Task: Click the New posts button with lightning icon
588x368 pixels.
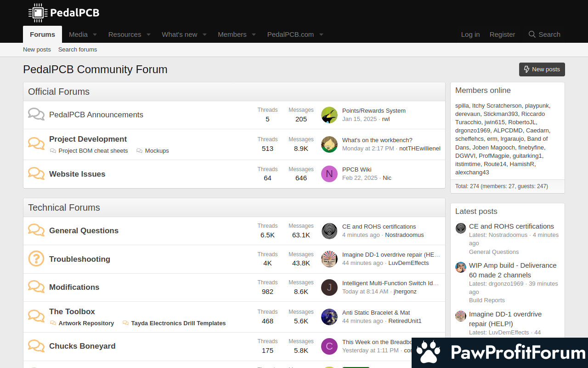Action: (x=542, y=69)
